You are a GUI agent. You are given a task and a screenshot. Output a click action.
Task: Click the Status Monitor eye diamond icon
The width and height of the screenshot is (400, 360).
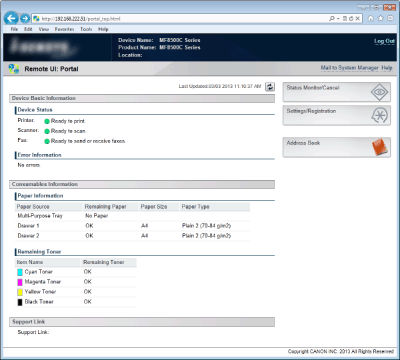[379, 92]
